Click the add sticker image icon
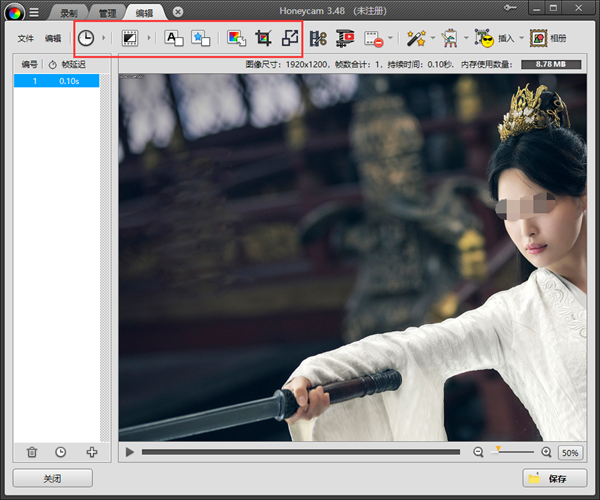The height and width of the screenshot is (500, 600). tap(200, 38)
